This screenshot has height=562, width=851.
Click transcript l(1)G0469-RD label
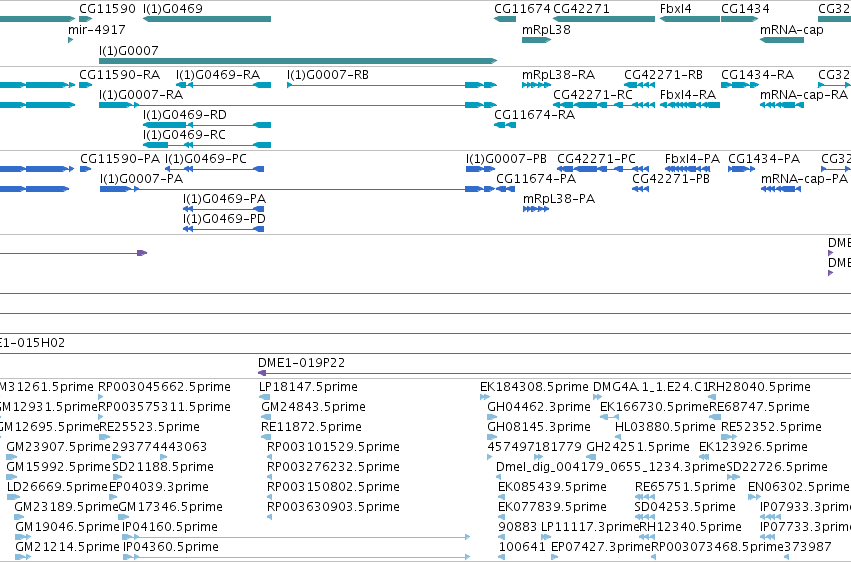185,114
